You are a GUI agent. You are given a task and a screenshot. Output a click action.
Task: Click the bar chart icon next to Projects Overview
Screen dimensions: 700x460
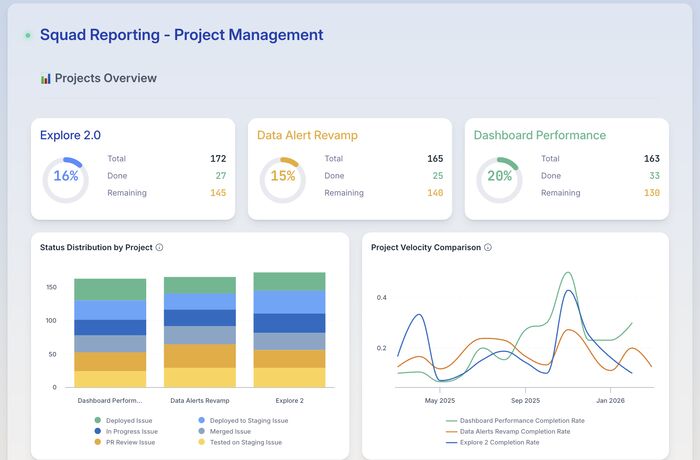(46, 79)
